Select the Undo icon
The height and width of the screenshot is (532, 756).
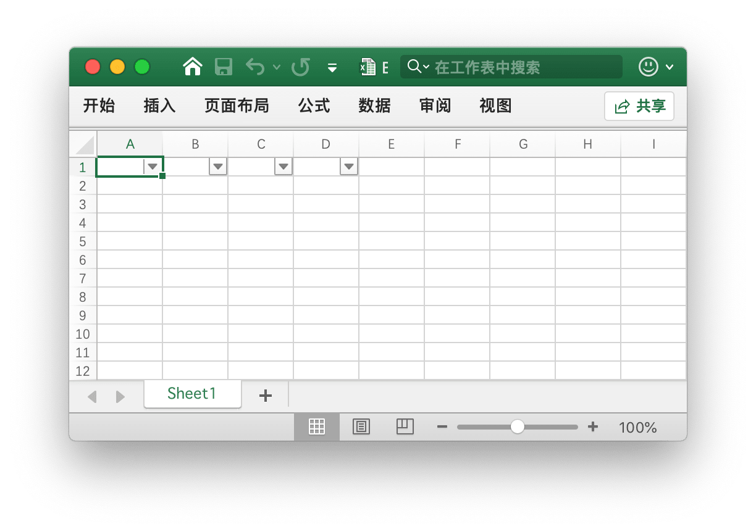coord(255,67)
